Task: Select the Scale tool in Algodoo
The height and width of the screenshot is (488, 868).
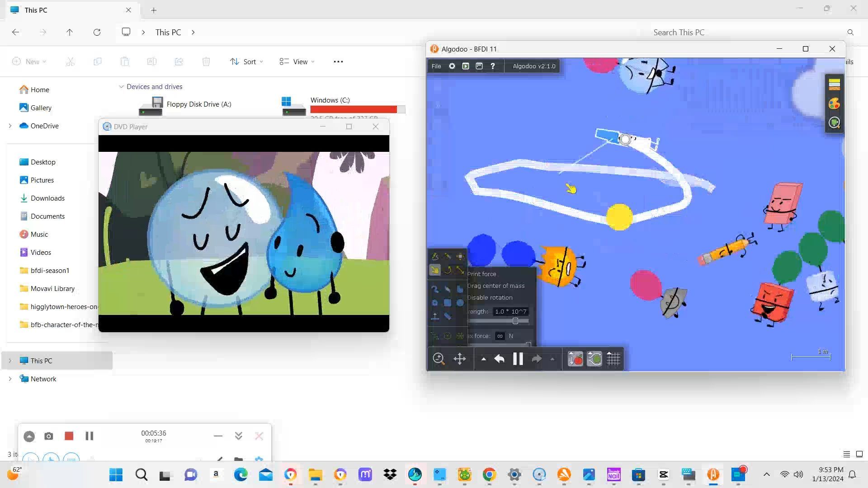Action: pos(460,270)
